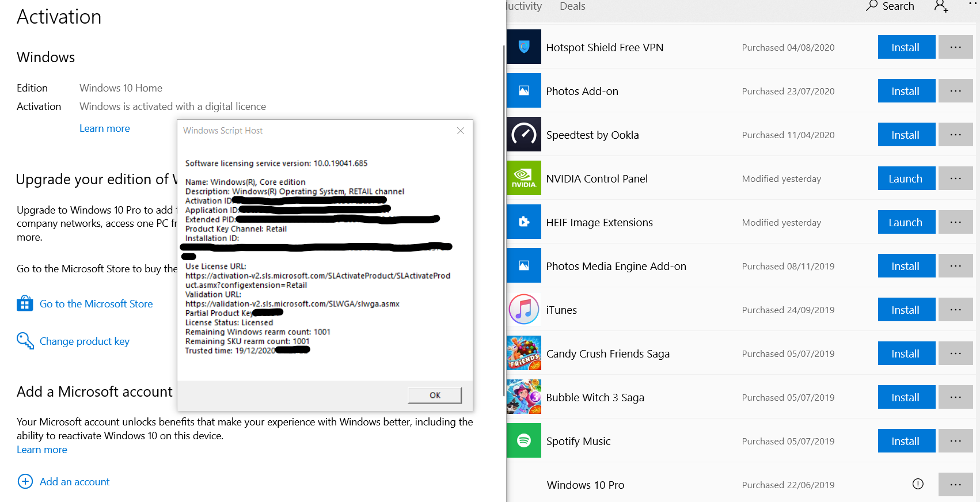Click the Settings window vertical scrollbar

pos(504,222)
